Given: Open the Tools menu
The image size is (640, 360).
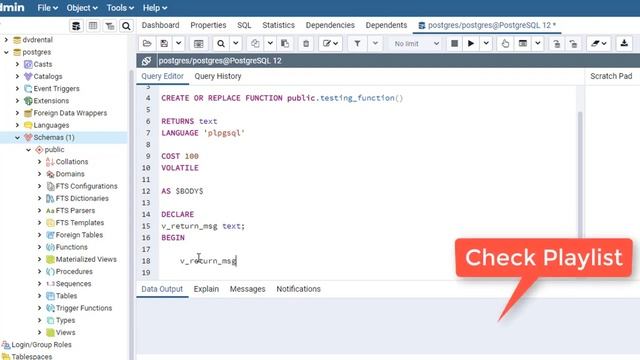Looking at the screenshot, I should coord(120,8).
